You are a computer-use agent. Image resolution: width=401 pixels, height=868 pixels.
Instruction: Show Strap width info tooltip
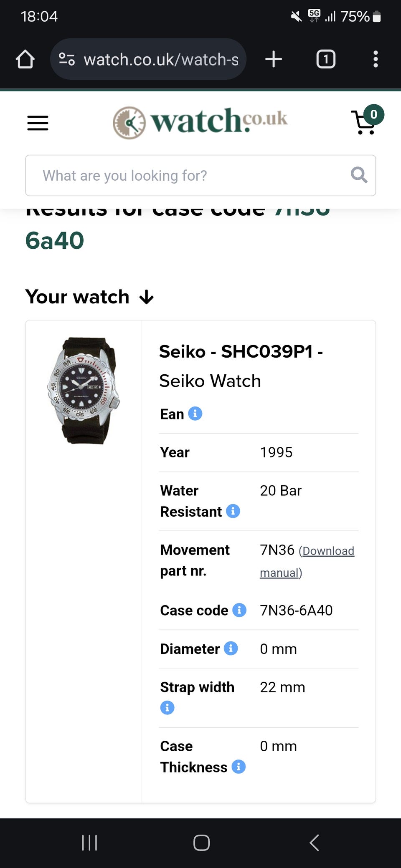coord(167,707)
